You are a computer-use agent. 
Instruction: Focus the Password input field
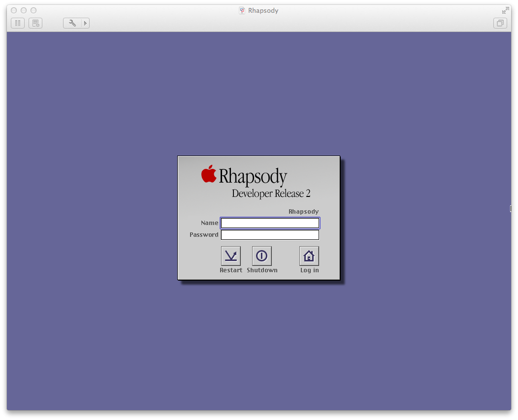pyautogui.click(x=270, y=235)
